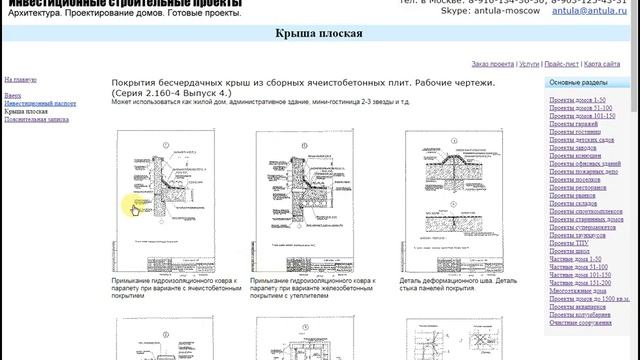This screenshot has width=640, height=360.
Task: Open Проекты таунхаусов section
Action: coord(577,236)
